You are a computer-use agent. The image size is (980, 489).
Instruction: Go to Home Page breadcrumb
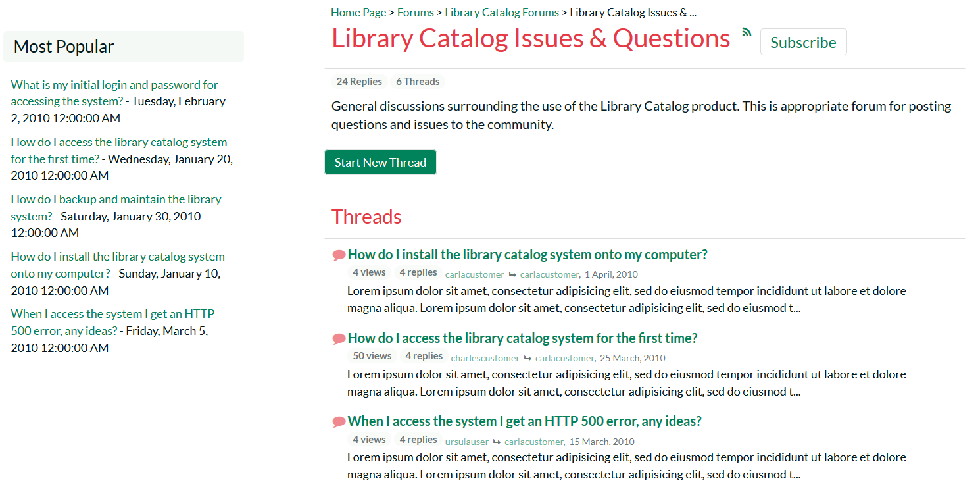(x=358, y=13)
